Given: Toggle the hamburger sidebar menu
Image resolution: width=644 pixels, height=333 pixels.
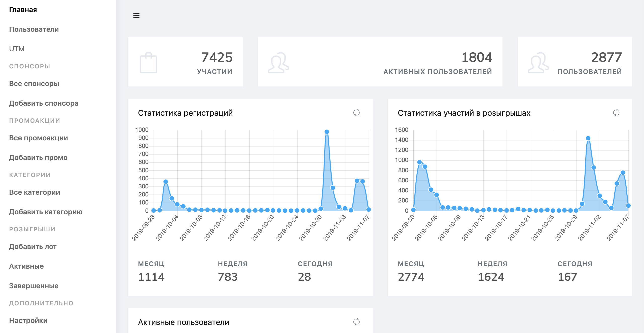Looking at the screenshot, I should click(136, 16).
